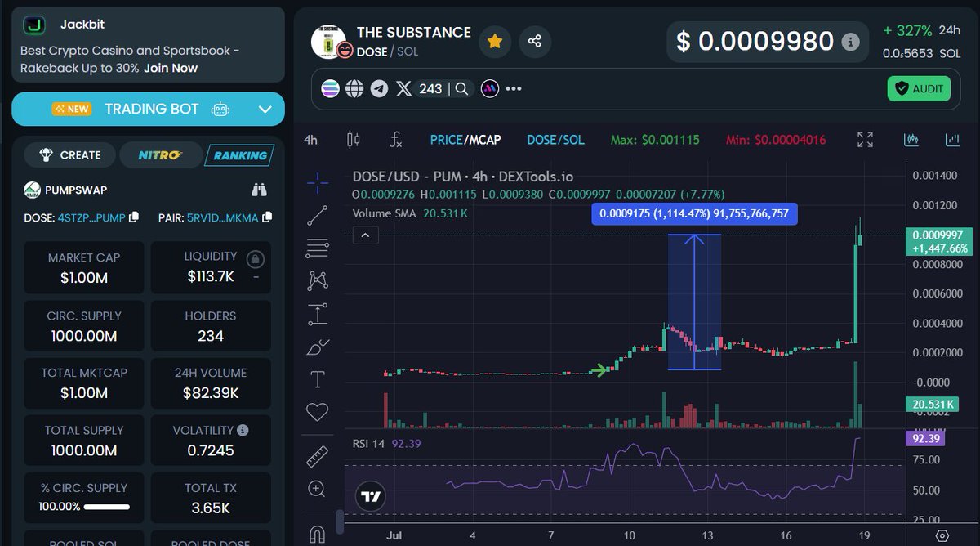Select the XABCD pattern tool
980x546 pixels.
pos(318,281)
